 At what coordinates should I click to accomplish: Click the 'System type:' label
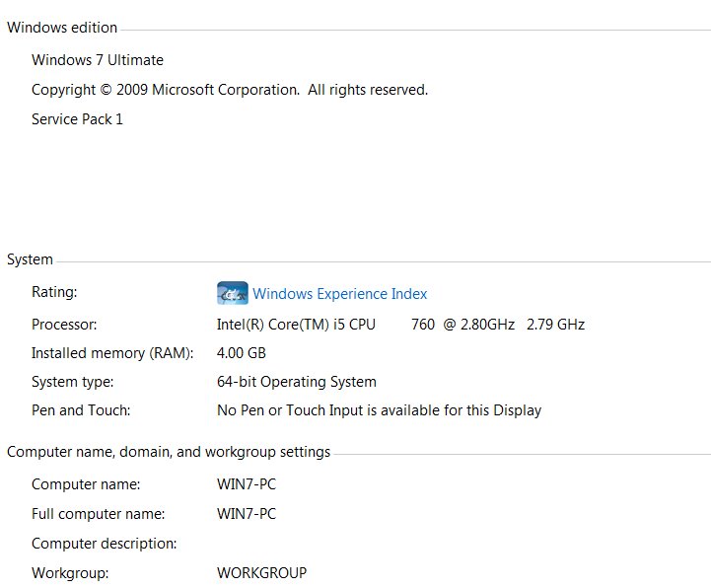click(x=73, y=382)
